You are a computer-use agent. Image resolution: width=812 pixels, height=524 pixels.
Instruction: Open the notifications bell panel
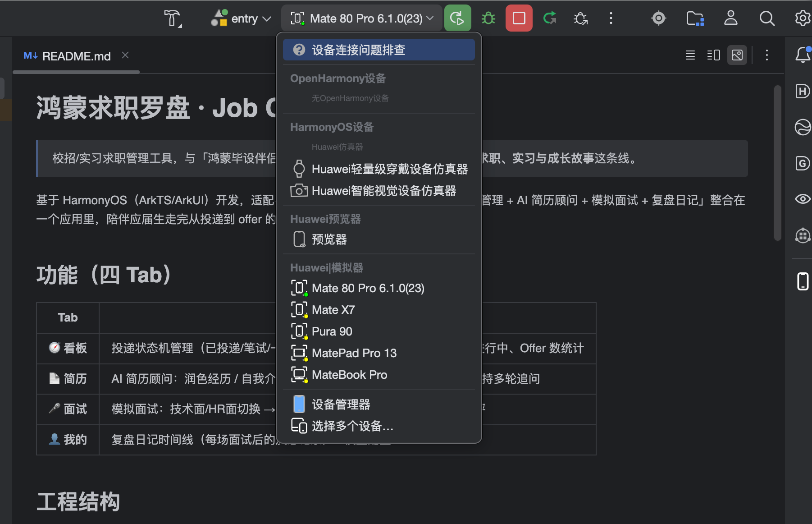(x=803, y=55)
